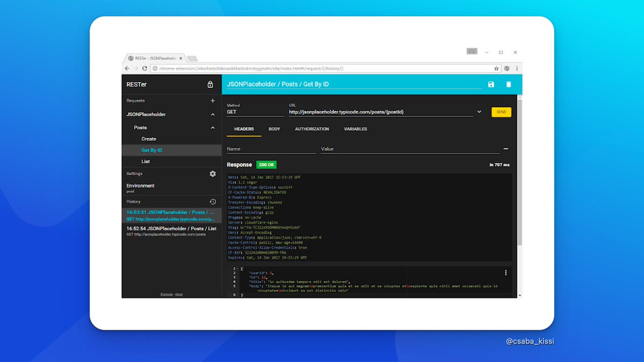Viewport: 644px width, 362px height.
Task: Click the browser forward arrow
Action: tap(136, 69)
